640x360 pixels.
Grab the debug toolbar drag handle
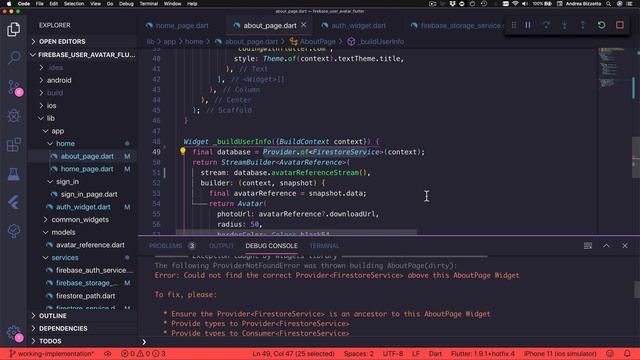pyautogui.click(x=514, y=25)
